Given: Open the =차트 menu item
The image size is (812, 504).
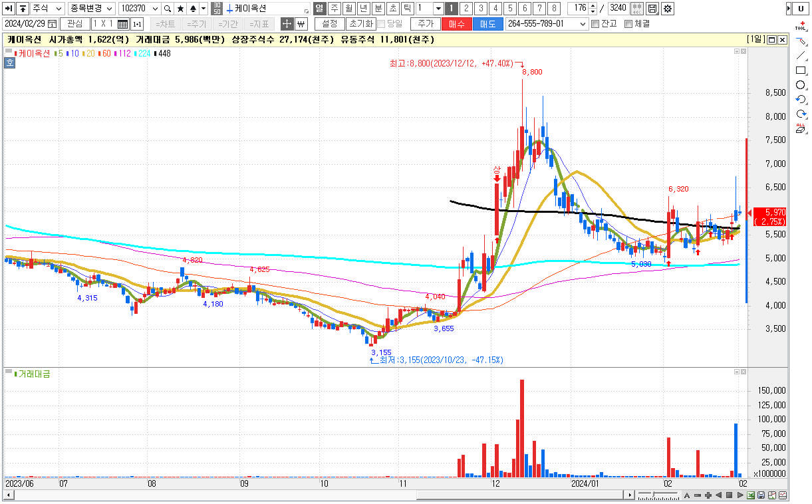Looking at the screenshot, I should [x=165, y=24].
